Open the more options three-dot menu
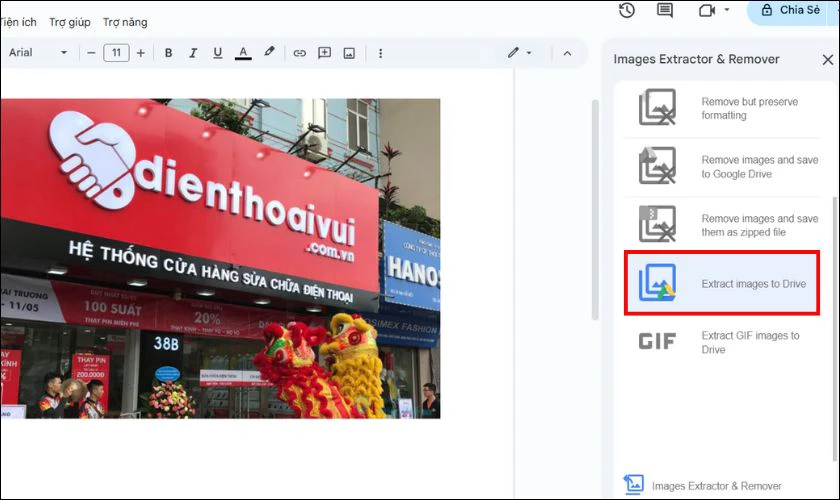840x500 pixels. [380, 53]
